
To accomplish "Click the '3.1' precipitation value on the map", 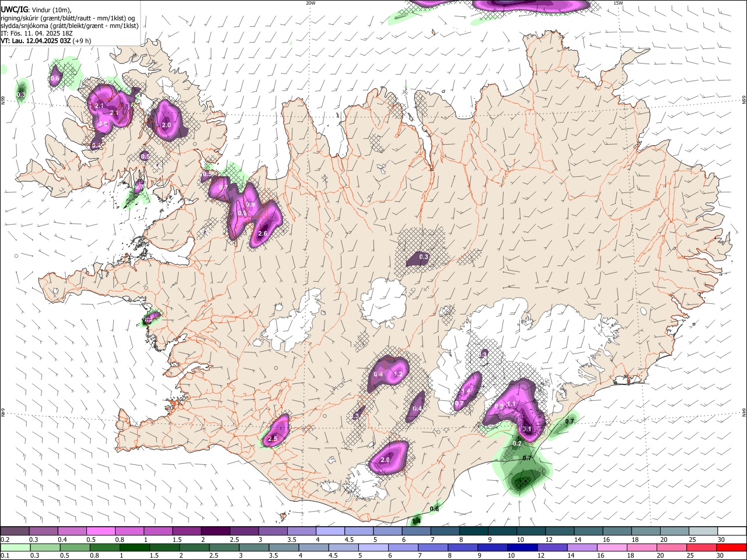I will (527, 429).
